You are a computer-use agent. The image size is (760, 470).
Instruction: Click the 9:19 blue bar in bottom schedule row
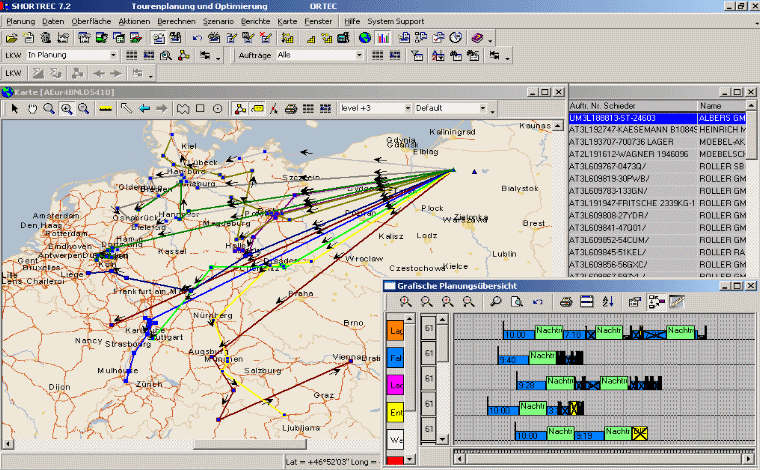pyautogui.click(x=589, y=436)
